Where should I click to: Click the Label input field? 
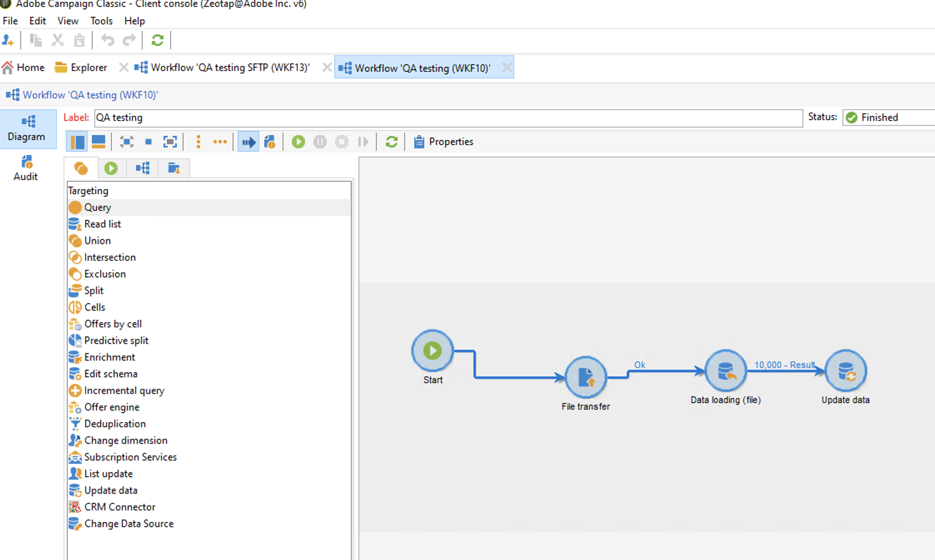448,118
